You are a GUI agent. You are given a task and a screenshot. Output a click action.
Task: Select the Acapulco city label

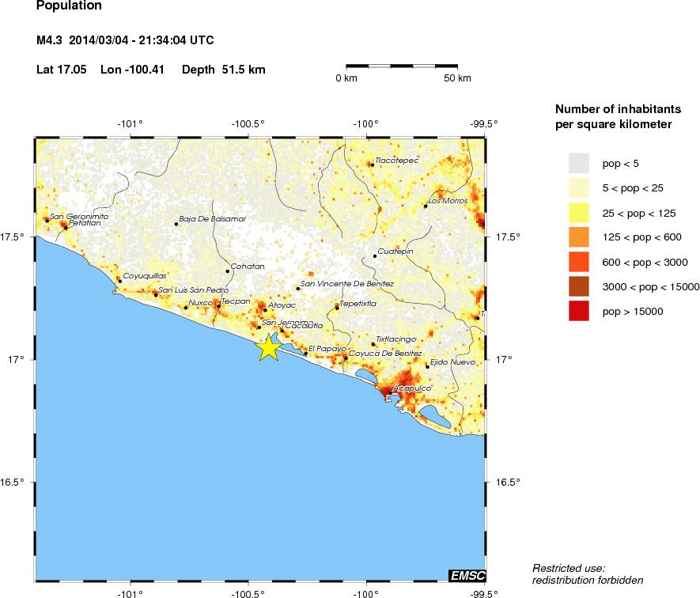coord(411,388)
